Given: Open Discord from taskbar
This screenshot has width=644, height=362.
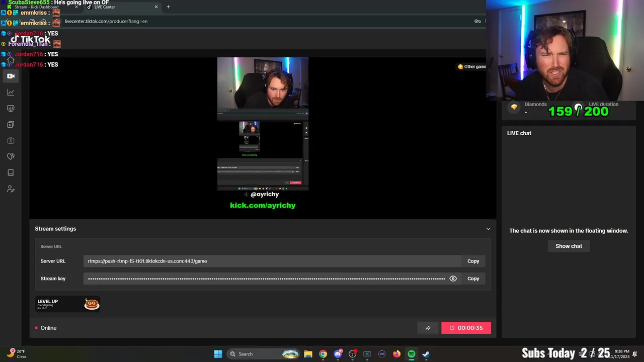Looking at the screenshot, I should [338, 354].
